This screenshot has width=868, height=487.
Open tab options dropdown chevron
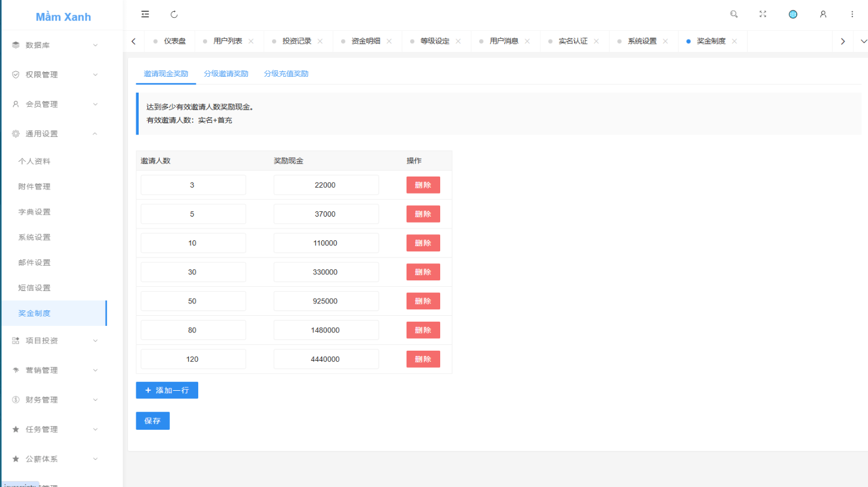click(864, 41)
